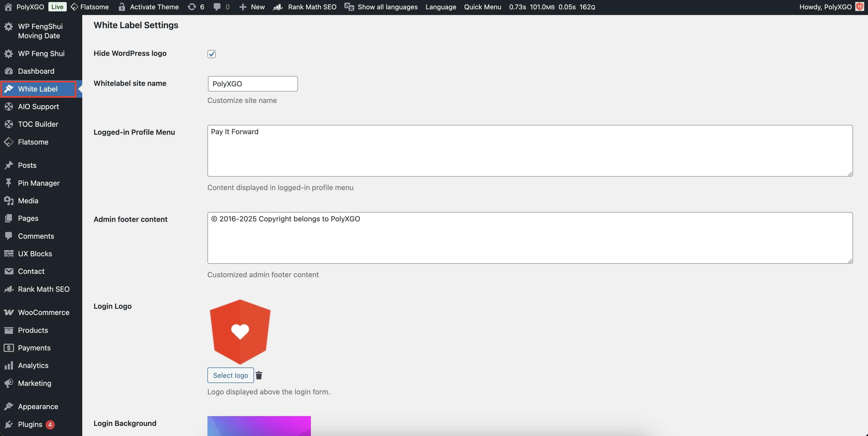Click the lock icon next to Activate Theme
This screenshot has width=868, height=436.
coord(122,7)
